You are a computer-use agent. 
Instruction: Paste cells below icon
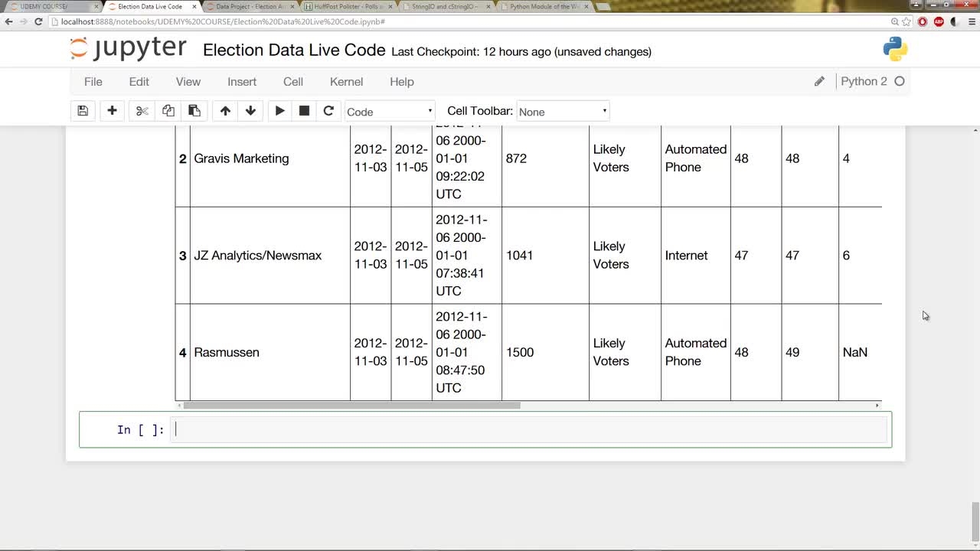[194, 111]
